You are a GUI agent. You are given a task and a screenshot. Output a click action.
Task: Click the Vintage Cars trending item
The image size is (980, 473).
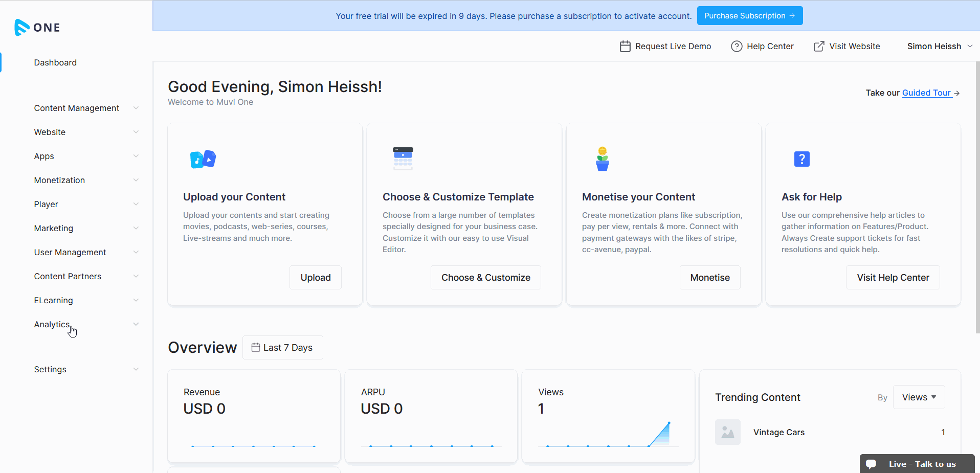point(830,432)
